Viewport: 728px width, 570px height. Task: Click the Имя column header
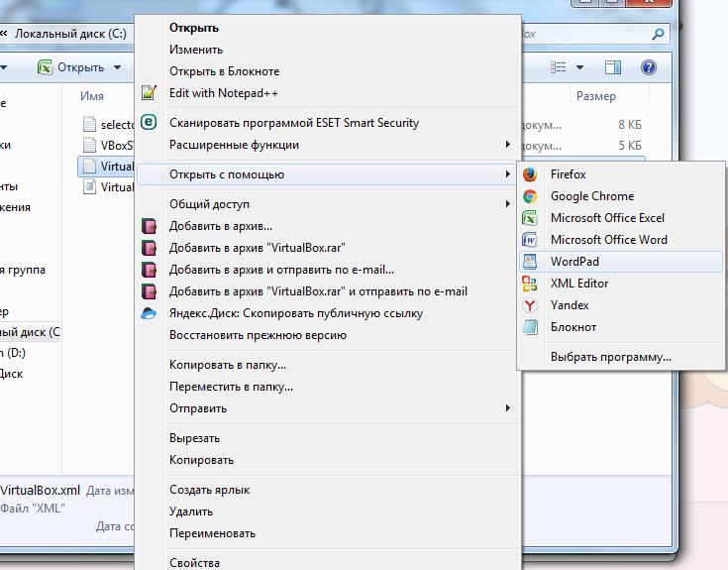tap(92, 96)
